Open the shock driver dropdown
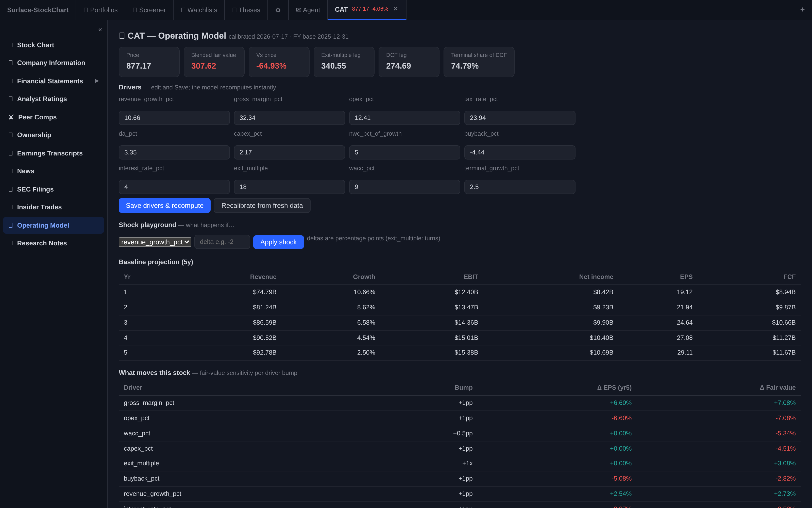 pyautogui.click(x=155, y=242)
